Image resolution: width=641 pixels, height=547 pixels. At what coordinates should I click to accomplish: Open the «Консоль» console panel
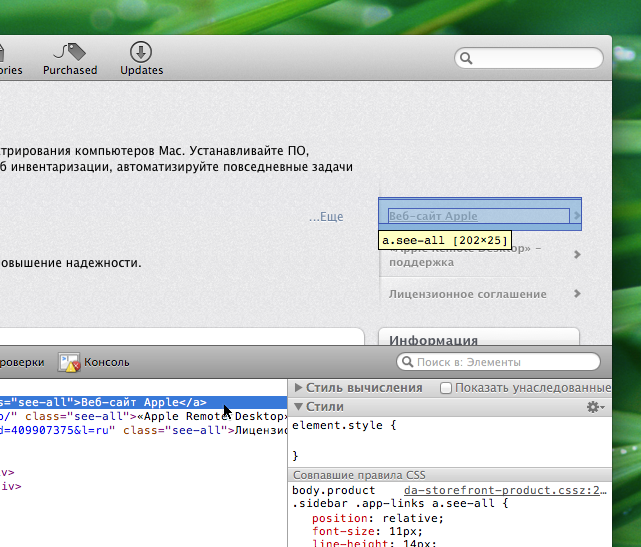coord(94,362)
